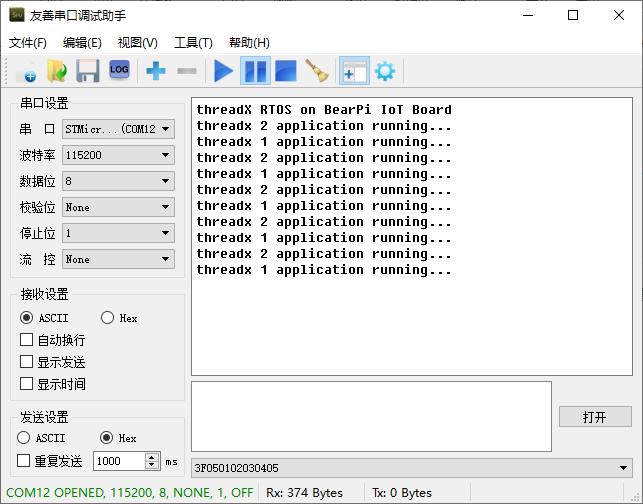This screenshot has width=643, height=504.
Task: Click the 1000 ms interval field
Action: (x=119, y=461)
